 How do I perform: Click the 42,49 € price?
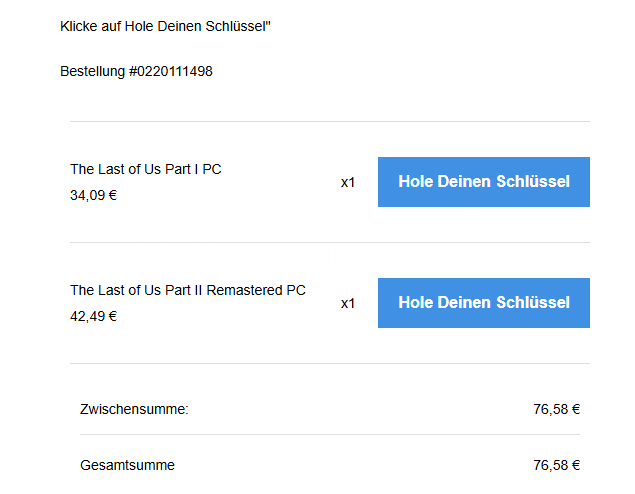93,316
